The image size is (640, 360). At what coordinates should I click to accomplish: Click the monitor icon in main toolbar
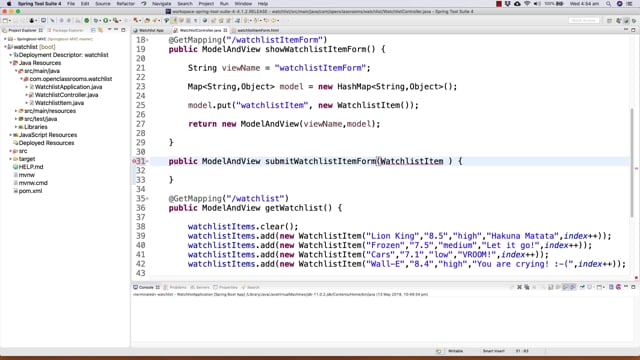click(x=43, y=20)
